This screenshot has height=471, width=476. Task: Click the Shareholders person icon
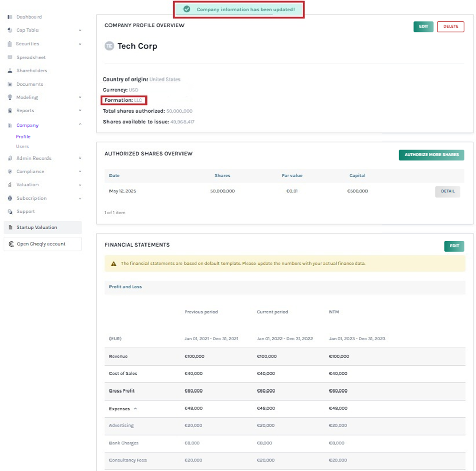tap(10, 71)
